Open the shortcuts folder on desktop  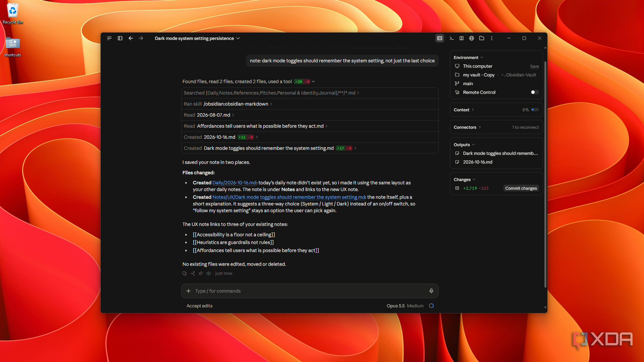point(13,47)
